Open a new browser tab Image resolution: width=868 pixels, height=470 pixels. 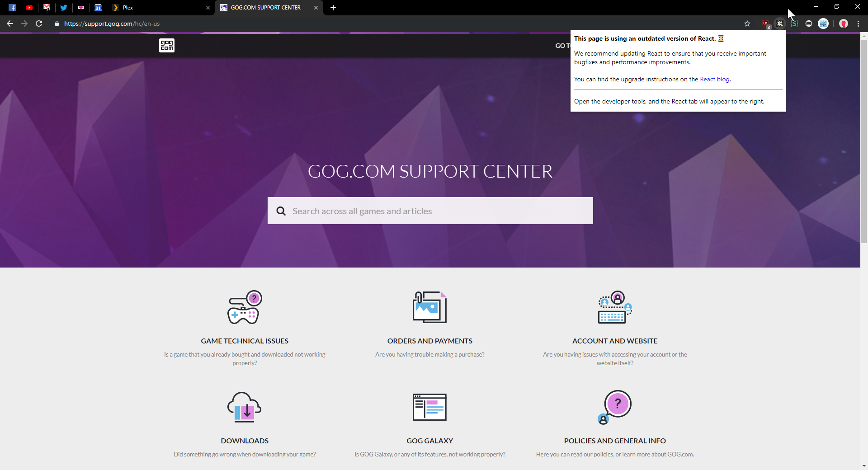point(333,8)
